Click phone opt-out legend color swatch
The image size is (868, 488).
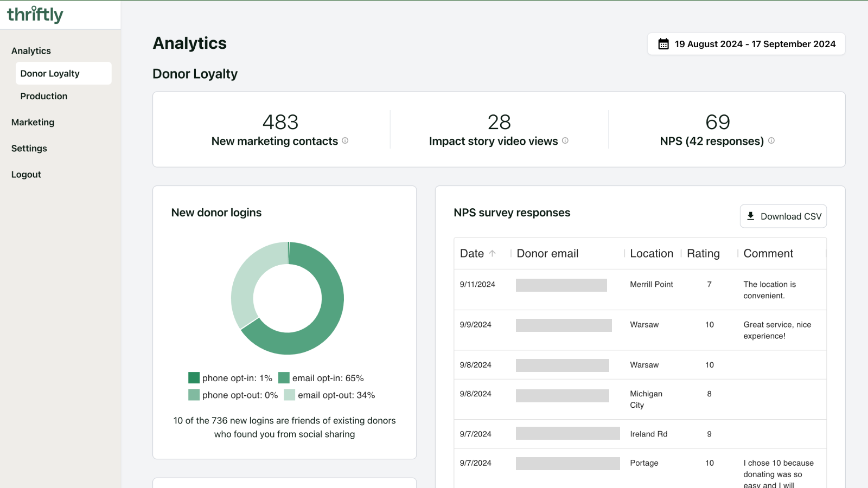coord(194,395)
